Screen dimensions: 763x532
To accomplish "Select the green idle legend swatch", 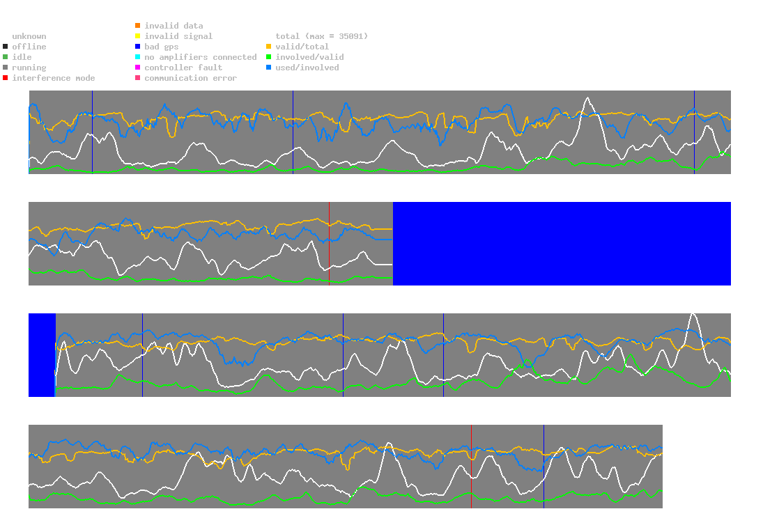I will [x=6, y=57].
